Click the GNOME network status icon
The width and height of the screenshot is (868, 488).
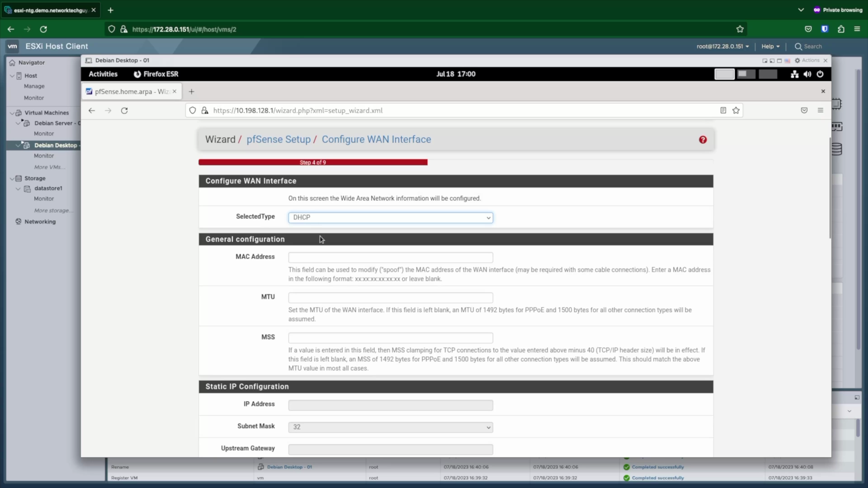(794, 74)
